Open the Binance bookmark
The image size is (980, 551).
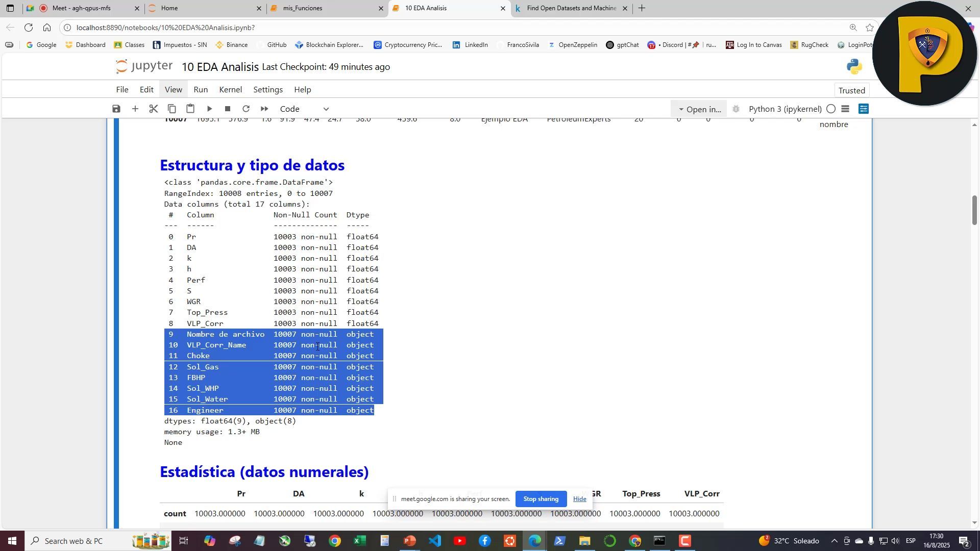click(x=231, y=45)
